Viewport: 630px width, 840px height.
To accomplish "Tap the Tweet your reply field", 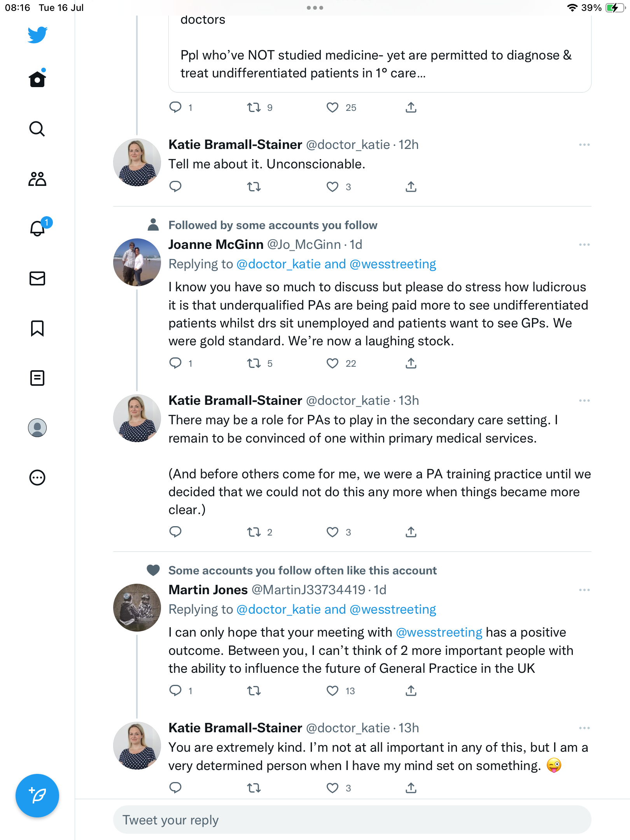I will [352, 820].
